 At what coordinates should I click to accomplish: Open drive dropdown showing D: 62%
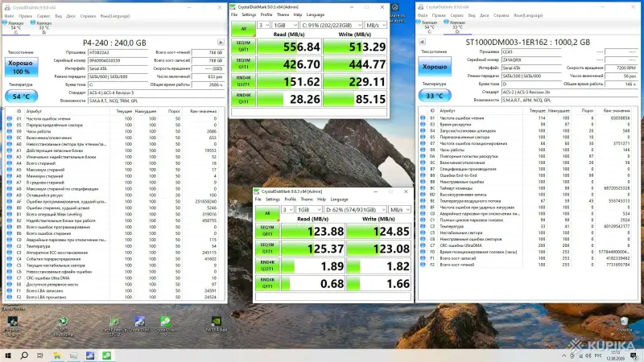click(x=355, y=210)
